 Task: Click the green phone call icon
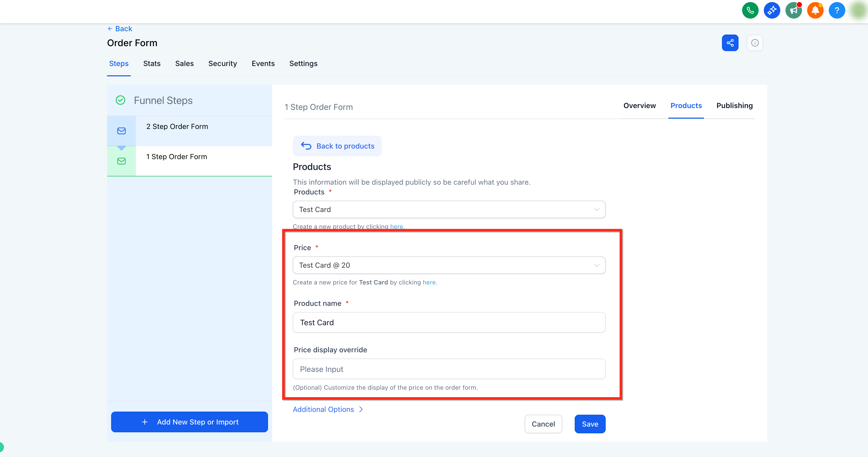pos(750,10)
